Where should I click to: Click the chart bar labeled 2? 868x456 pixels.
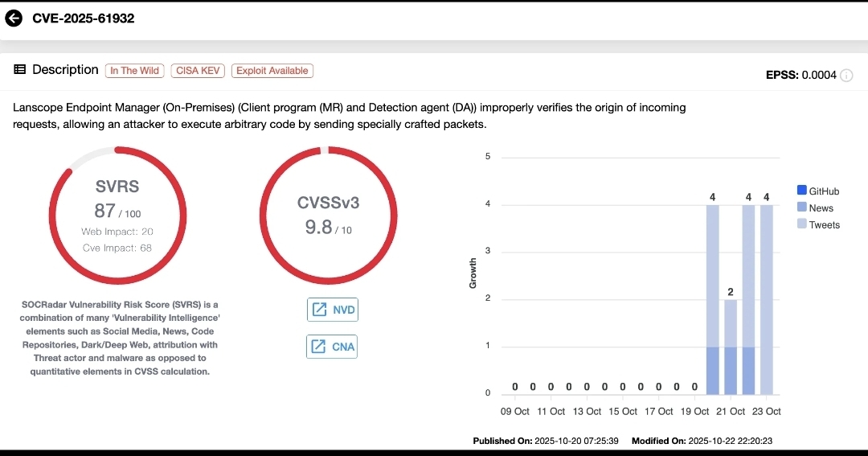[x=731, y=346]
